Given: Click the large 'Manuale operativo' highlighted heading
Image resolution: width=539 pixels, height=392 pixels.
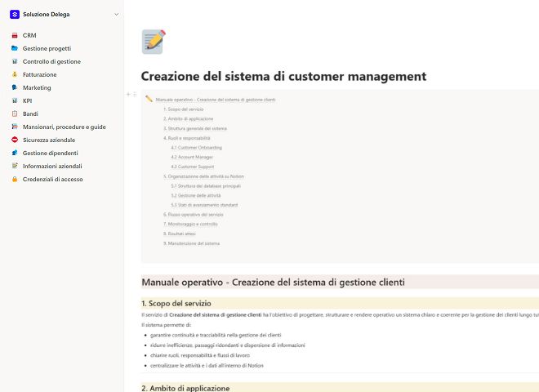Looking at the screenshot, I should pos(273,283).
